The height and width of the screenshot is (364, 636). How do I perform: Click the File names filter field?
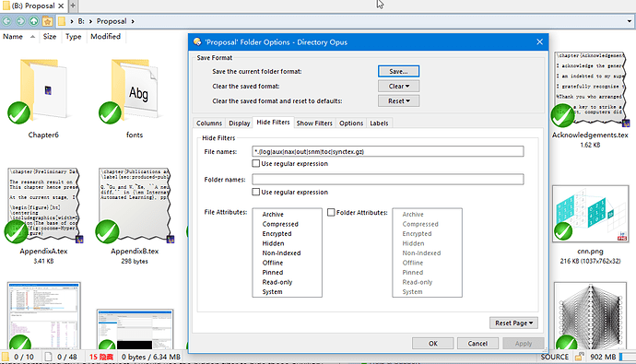click(x=388, y=152)
